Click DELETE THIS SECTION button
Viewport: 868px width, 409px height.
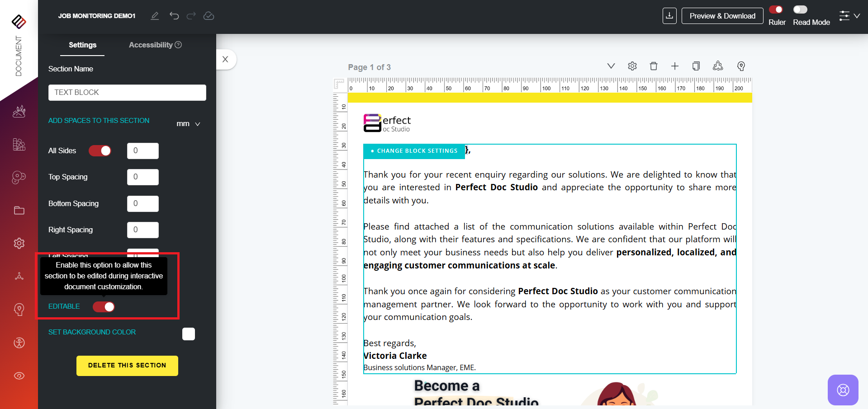(x=127, y=366)
